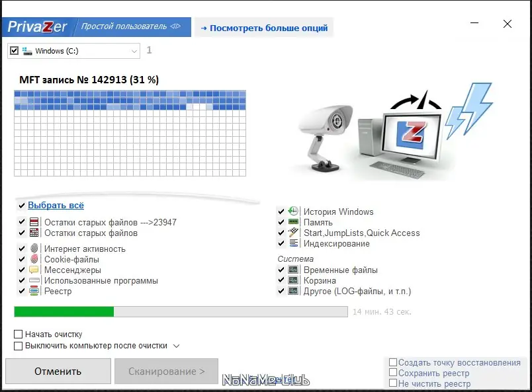
Task: Open Посмотреть больше опций
Action: point(264,28)
